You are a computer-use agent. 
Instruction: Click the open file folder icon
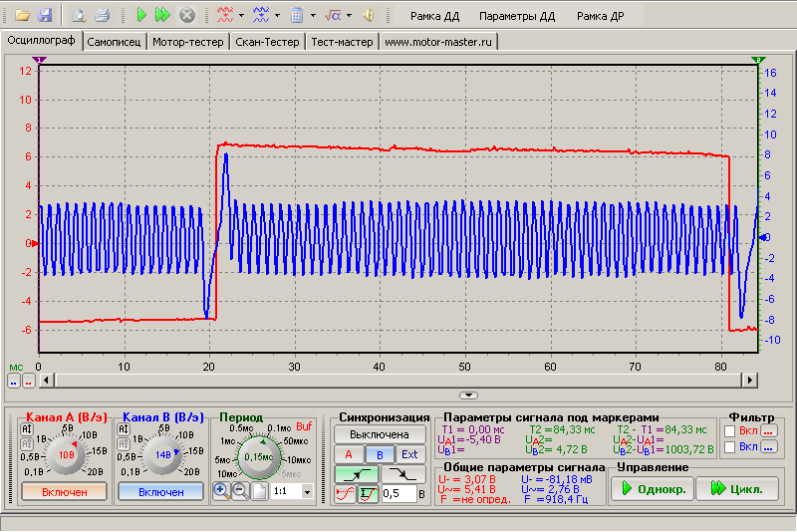coord(23,16)
